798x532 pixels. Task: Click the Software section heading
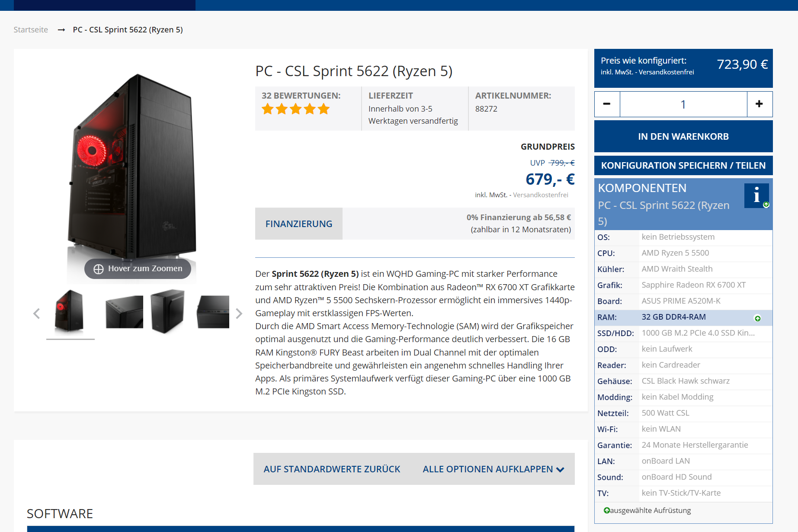coord(60,513)
